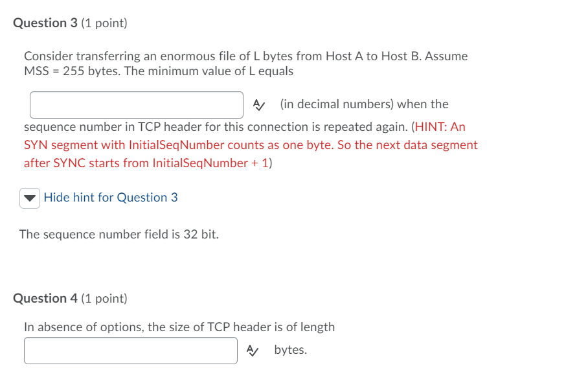Focus the blank text box under Question 4
Viewport: 588px width, 383px height.
click(x=130, y=350)
